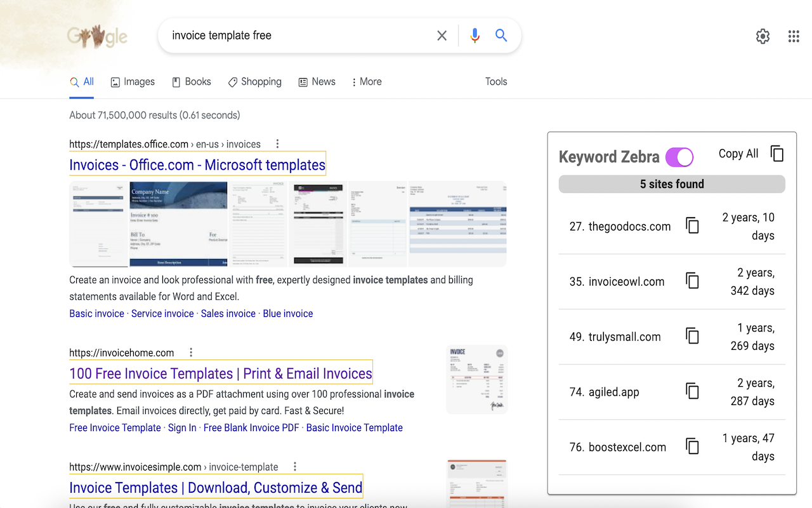This screenshot has height=508, width=812.
Task: Open the blue table invoice thumbnail
Action: pos(457,224)
